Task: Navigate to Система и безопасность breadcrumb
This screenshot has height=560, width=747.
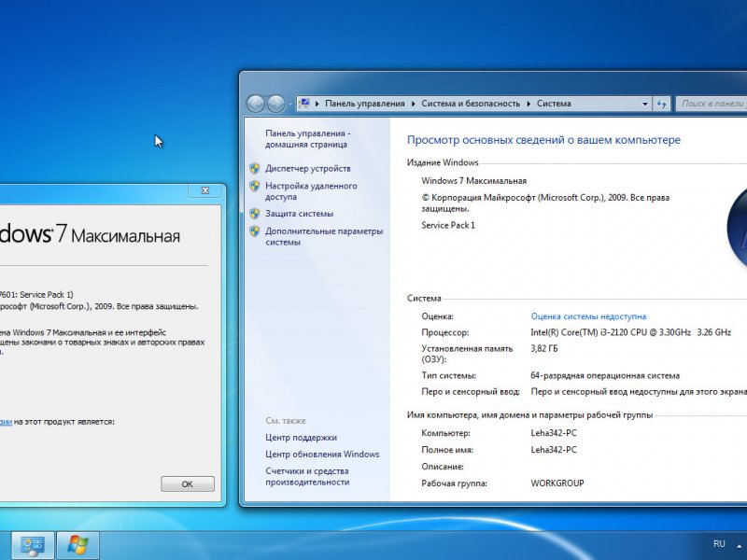Action: [x=471, y=104]
